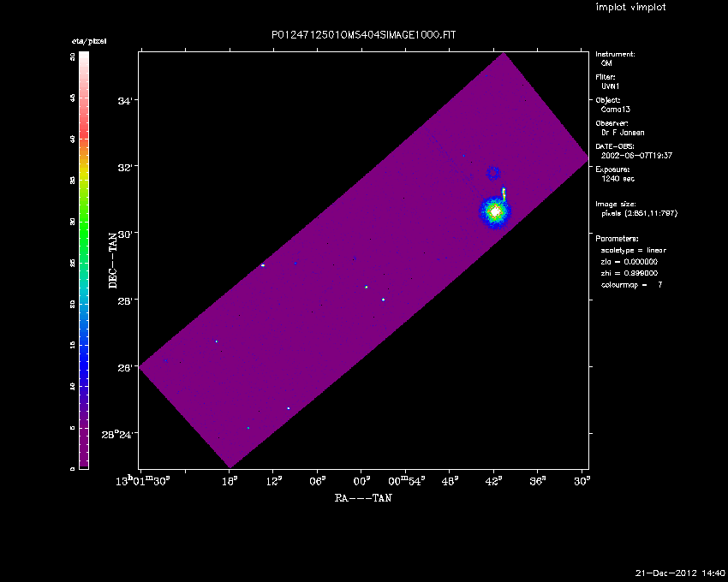Click the 'Parameters:' heading
This screenshot has height=582, width=728.
click(x=617, y=239)
